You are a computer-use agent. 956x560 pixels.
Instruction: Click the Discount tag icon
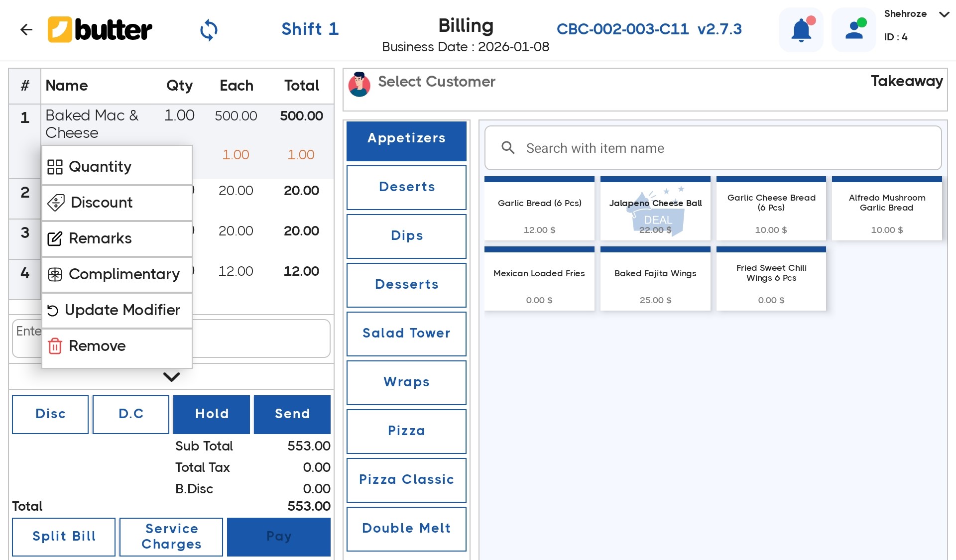click(55, 203)
